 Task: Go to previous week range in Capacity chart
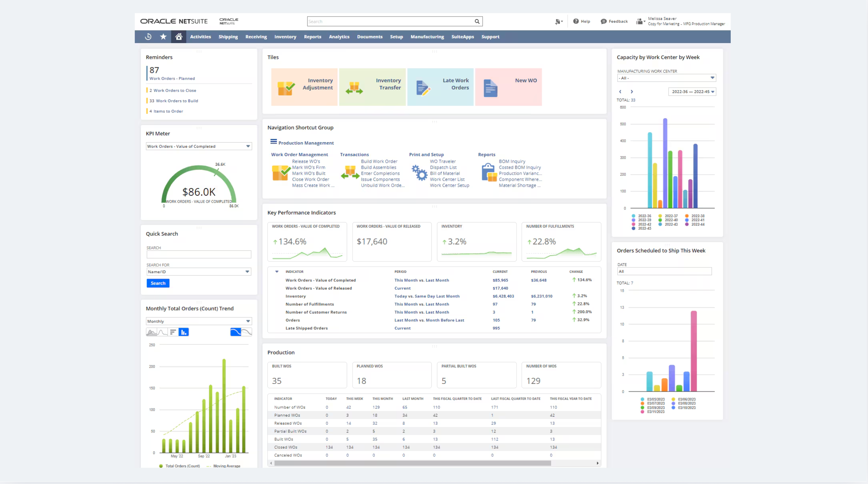click(620, 92)
